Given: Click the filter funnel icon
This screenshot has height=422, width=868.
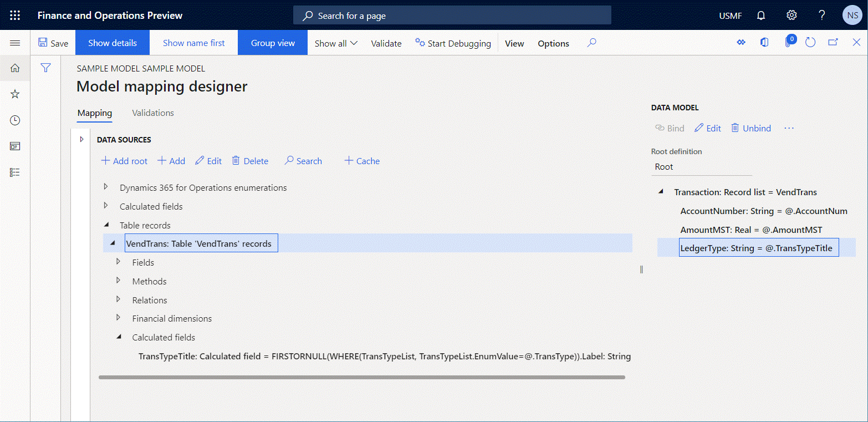Looking at the screenshot, I should point(45,68).
